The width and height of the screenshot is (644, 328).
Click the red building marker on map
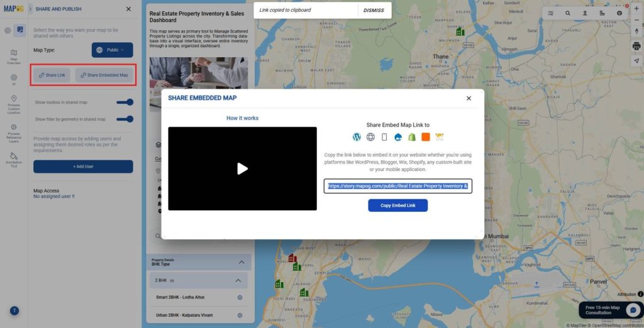(x=292, y=258)
